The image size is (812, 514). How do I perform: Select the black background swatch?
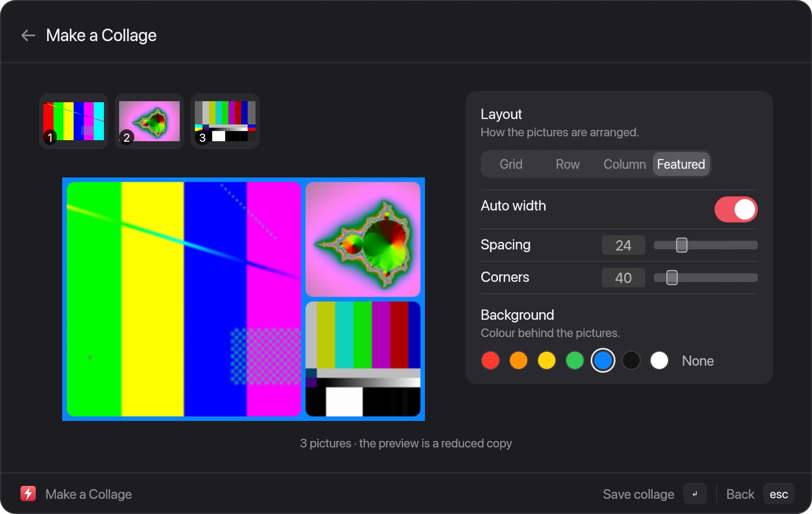[631, 360]
